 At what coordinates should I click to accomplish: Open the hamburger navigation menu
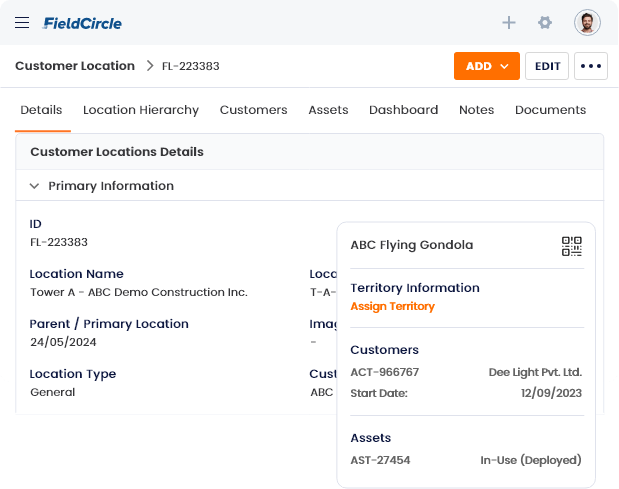point(22,22)
